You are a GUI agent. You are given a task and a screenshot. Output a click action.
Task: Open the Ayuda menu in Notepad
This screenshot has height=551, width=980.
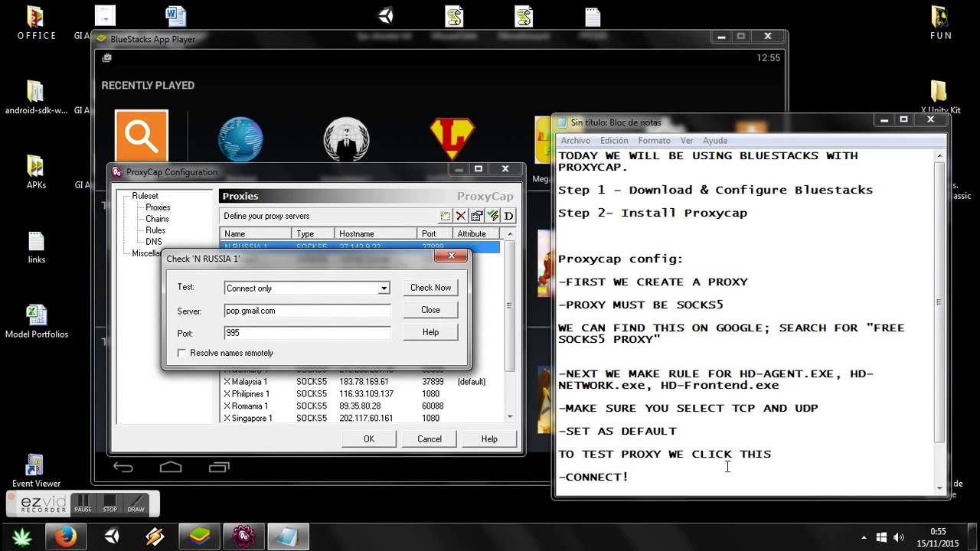[715, 141]
